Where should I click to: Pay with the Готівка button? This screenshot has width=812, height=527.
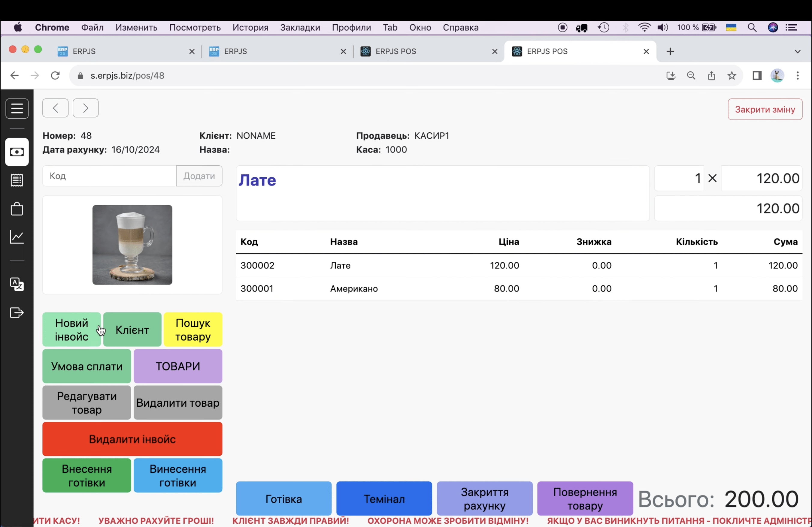tap(283, 499)
